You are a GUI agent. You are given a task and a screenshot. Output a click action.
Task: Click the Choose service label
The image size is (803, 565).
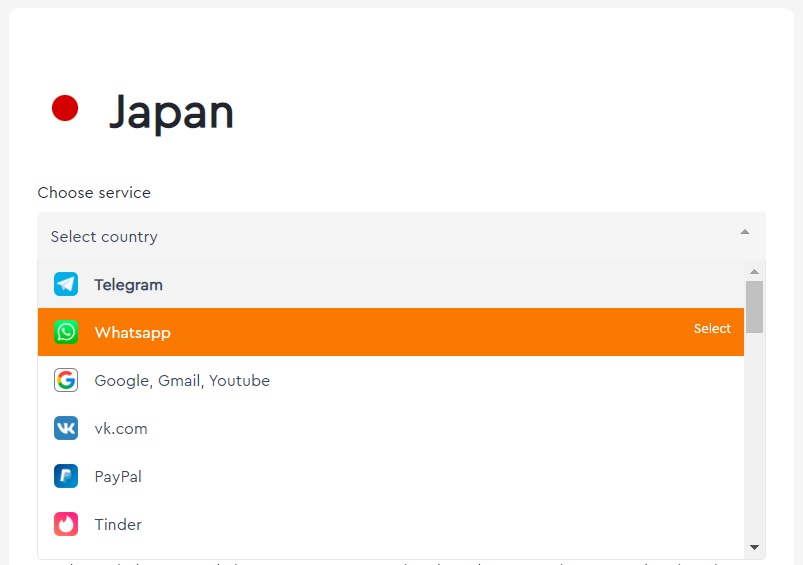click(x=94, y=193)
